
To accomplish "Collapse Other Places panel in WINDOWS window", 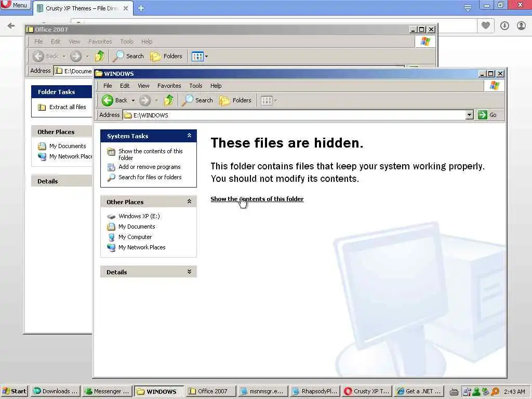I will (189, 202).
